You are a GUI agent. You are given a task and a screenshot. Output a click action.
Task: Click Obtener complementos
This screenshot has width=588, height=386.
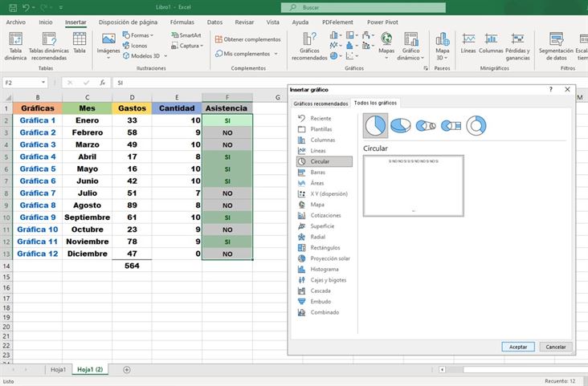tap(247, 39)
